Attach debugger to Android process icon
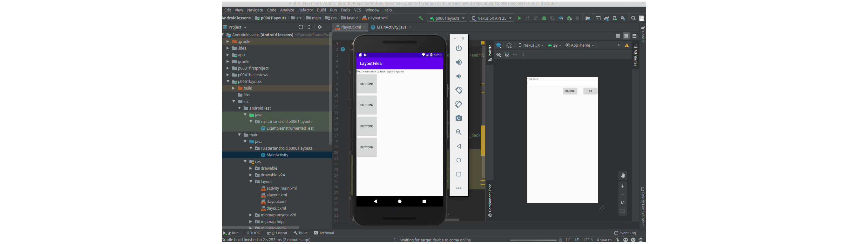 point(569,18)
